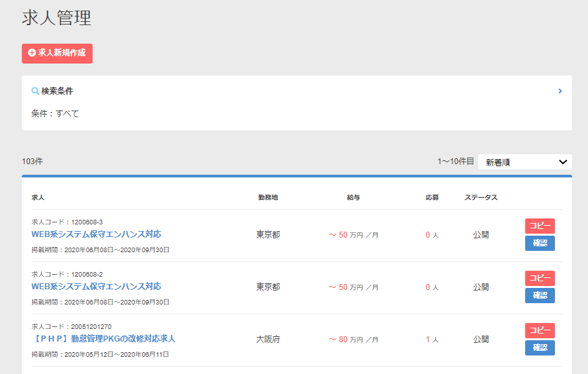Click the 応募 column header
Screen dimensions: 588x374
432,197
